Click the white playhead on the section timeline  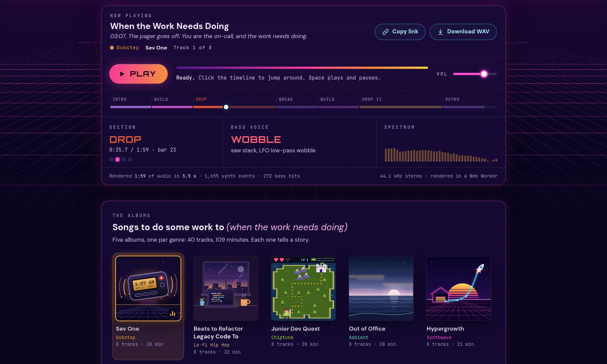226,107
